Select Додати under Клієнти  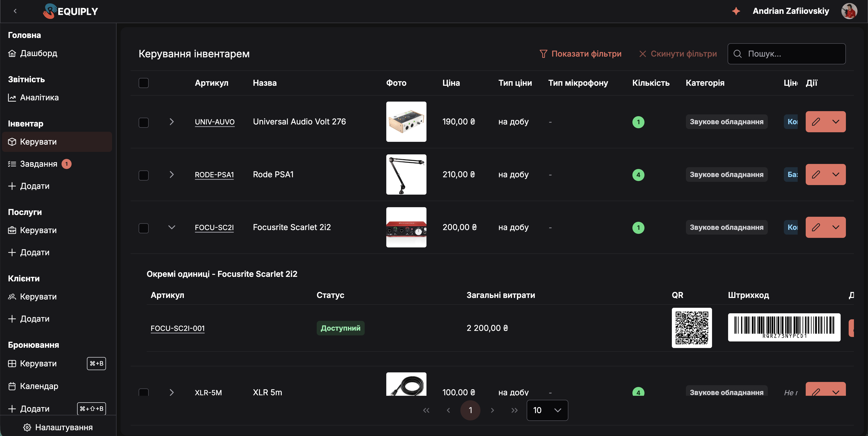pyautogui.click(x=57, y=319)
